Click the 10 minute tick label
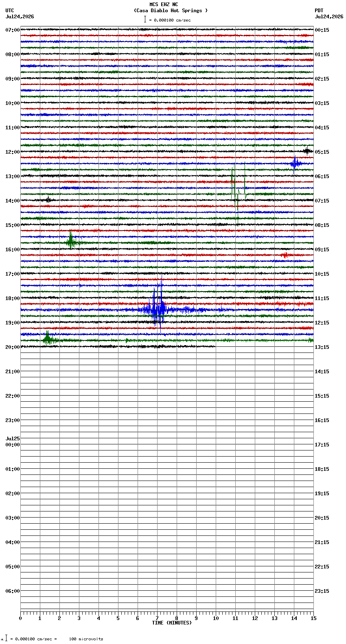The height and width of the screenshot is (644, 346). point(216,618)
